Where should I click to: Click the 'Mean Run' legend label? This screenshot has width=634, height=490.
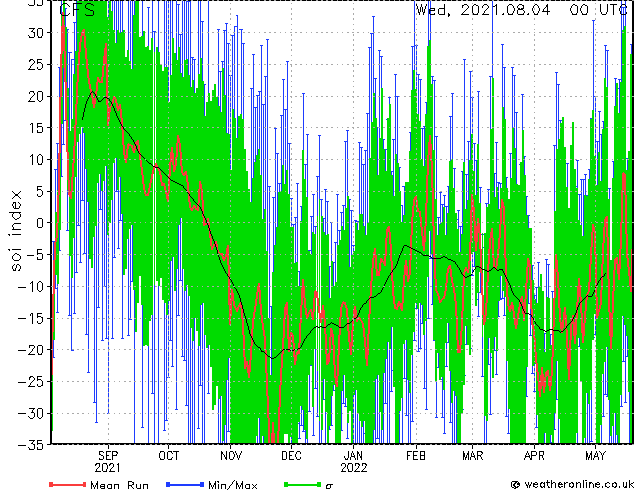pyautogui.click(x=119, y=485)
